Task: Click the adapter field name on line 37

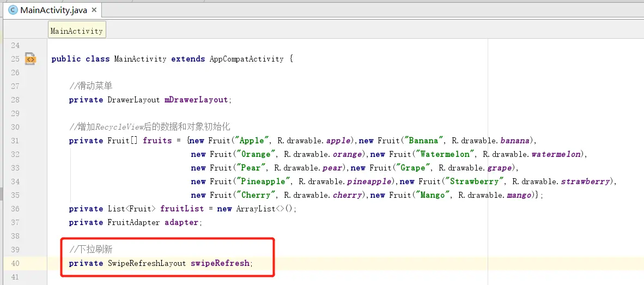Action: (182, 222)
